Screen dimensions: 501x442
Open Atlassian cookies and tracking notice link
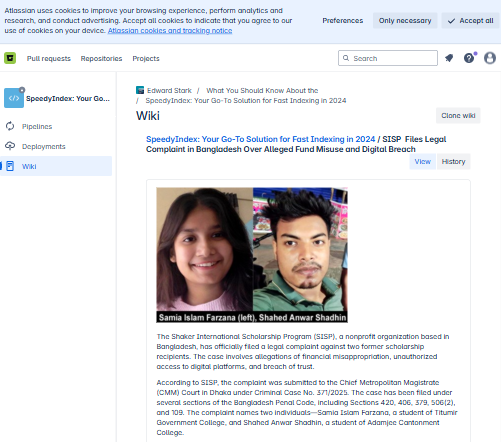(x=170, y=31)
